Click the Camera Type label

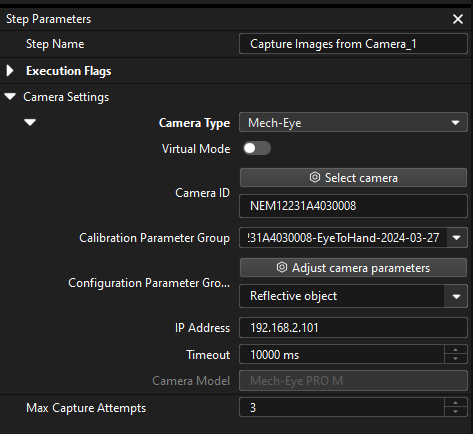pos(194,123)
